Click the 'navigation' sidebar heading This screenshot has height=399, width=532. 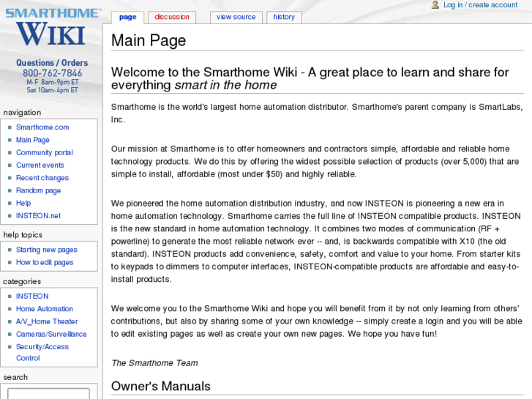(23, 113)
